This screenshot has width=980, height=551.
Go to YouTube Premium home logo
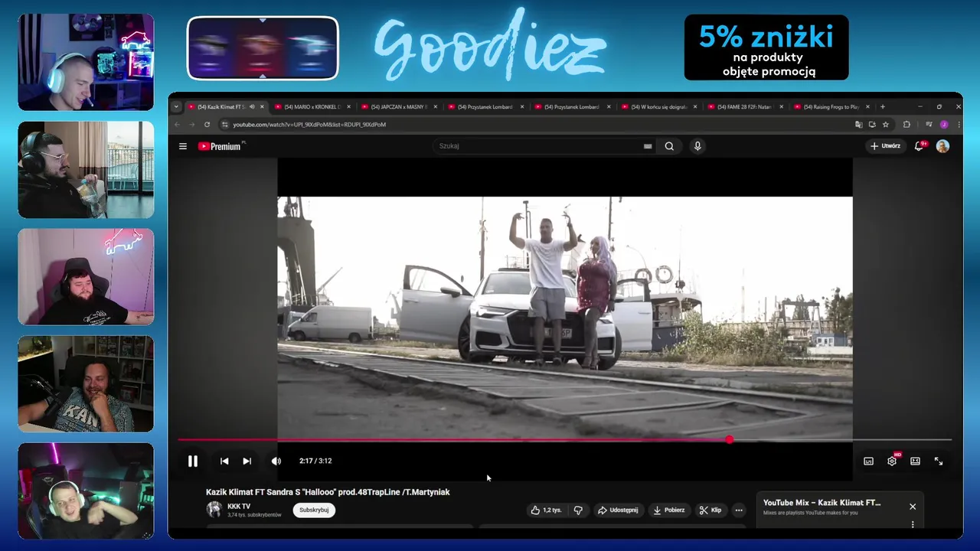[x=221, y=146]
